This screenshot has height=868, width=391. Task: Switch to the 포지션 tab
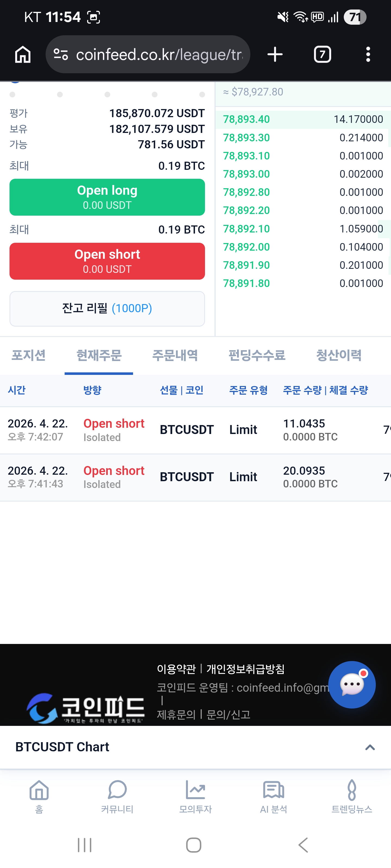coord(29,355)
